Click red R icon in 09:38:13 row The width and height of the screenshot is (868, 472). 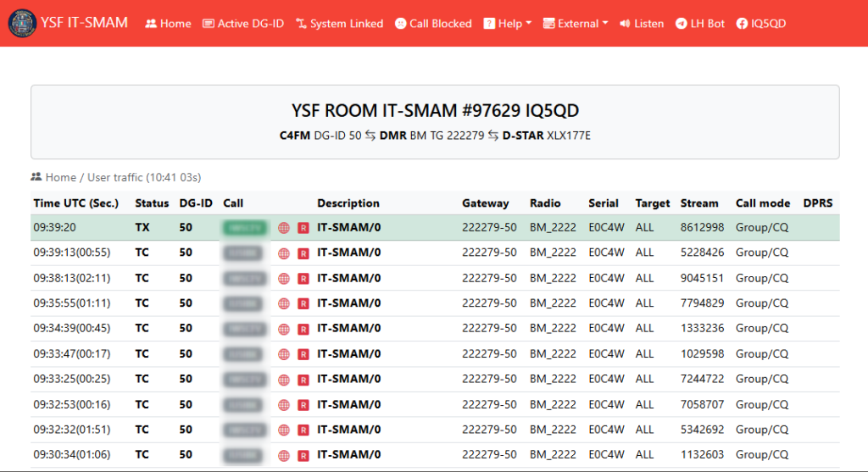point(303,278)
